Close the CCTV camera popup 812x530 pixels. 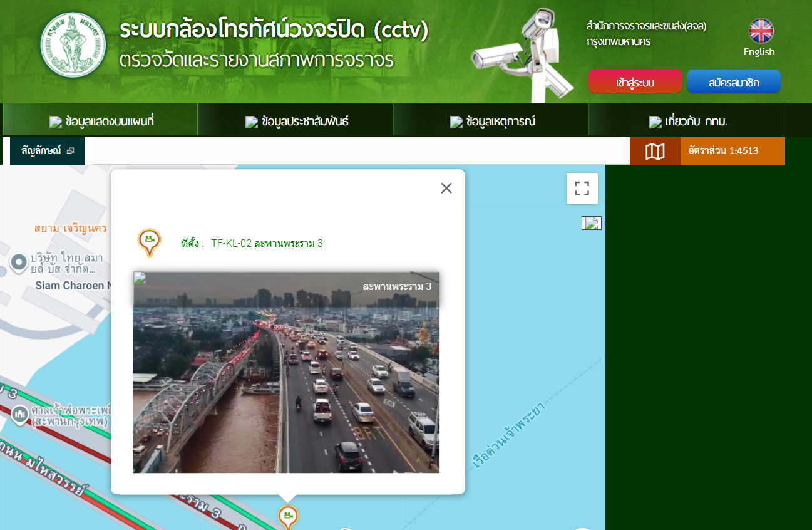(x=446, y=188)
